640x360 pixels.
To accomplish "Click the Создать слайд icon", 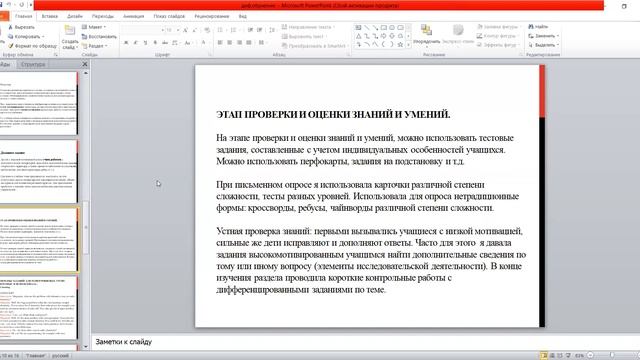I will [70, 31].
